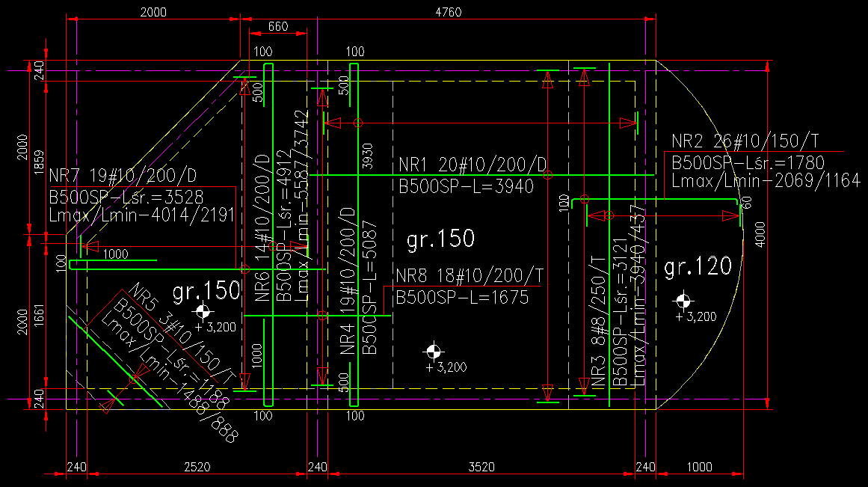Image resolution: width=868 pixels, height=487 pixels.
Task: Select the text Lmax/Lmin-2069/1164
Action: [766, 180]
